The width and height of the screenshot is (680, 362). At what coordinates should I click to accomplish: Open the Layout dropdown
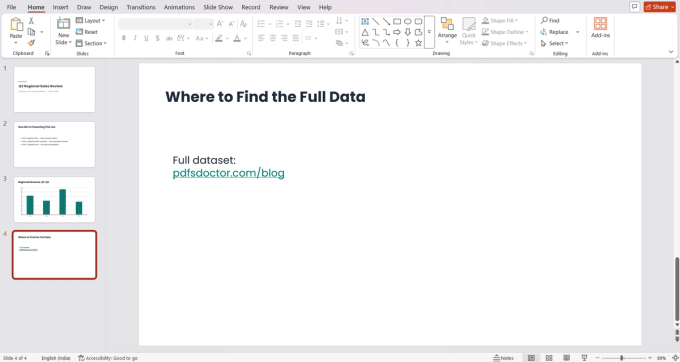[x=91, y=20]
